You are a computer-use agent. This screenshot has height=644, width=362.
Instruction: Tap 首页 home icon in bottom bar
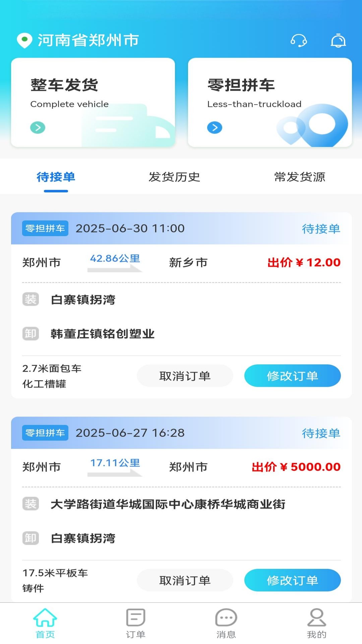coord(45,623)
